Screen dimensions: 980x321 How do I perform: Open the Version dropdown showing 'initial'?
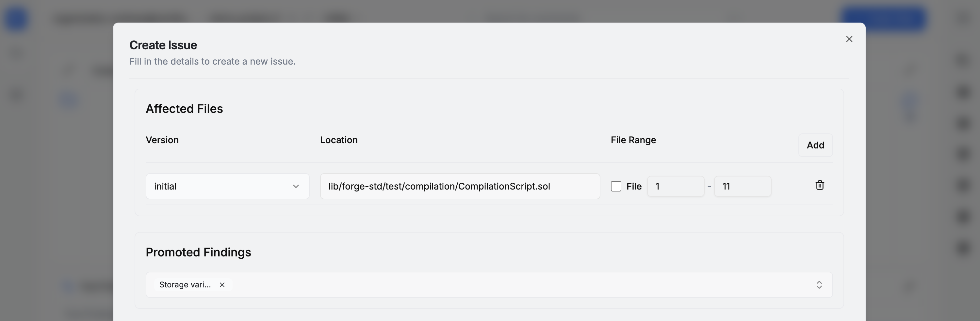click(x=227, y=187)
